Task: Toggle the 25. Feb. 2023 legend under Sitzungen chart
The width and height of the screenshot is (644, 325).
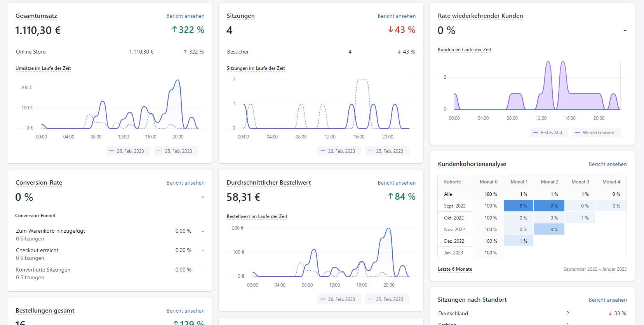Action: (x=387, y=151)
